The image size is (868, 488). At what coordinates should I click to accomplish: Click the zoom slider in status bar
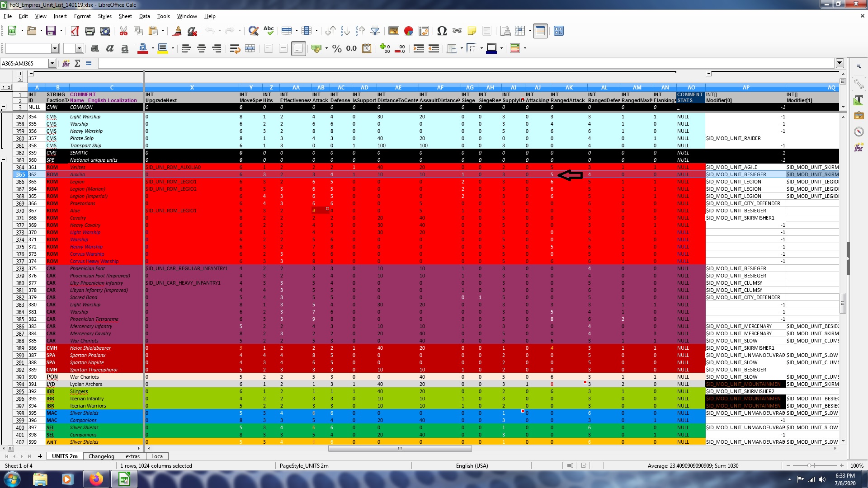coord(809,465)
